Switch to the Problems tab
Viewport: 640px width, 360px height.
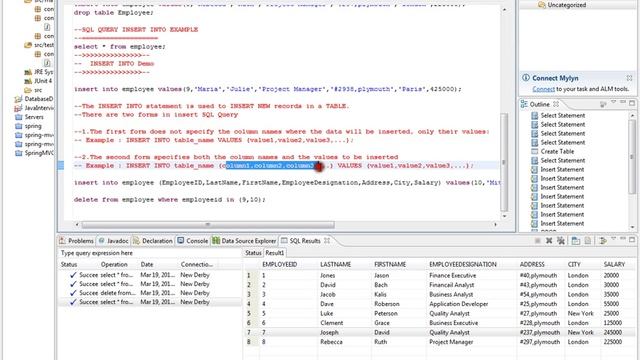pyautogui.click(x=76, y=241)
